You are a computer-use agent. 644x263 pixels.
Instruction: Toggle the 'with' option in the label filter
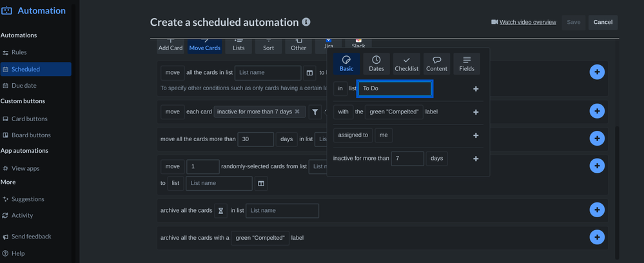click(x=344, y=112)
